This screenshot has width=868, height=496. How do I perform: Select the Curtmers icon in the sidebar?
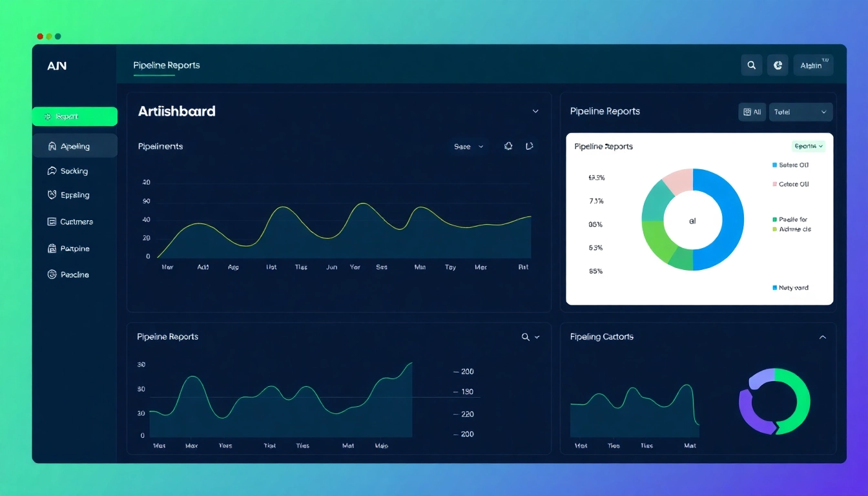pyautogui.click(x=51, y=222)
